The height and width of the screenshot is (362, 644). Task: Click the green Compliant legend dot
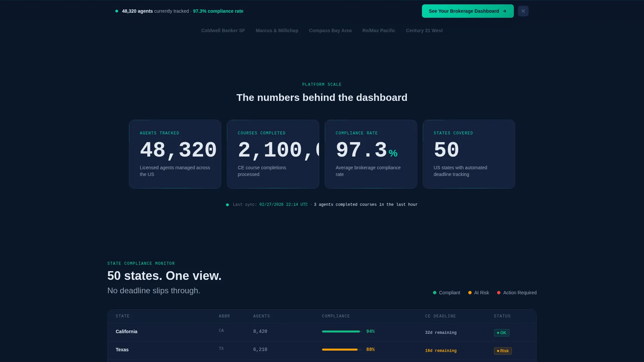(435, 293)
